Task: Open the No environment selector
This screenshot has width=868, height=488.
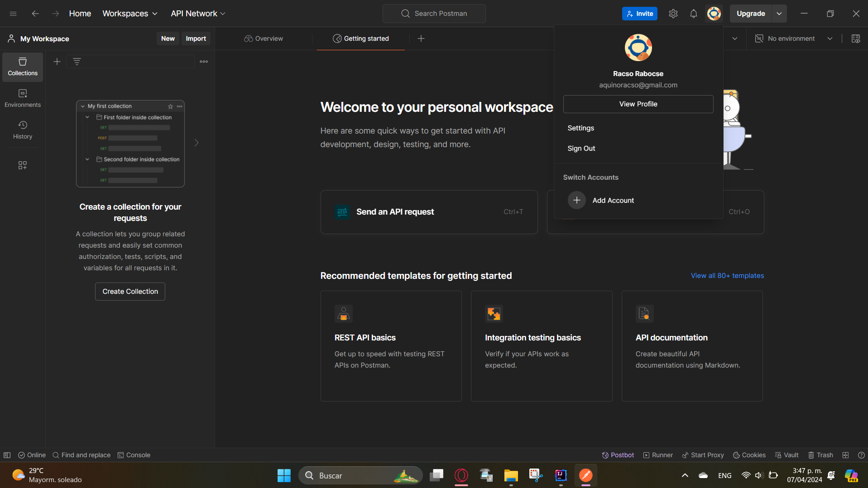Action: [x=794, y=38]
